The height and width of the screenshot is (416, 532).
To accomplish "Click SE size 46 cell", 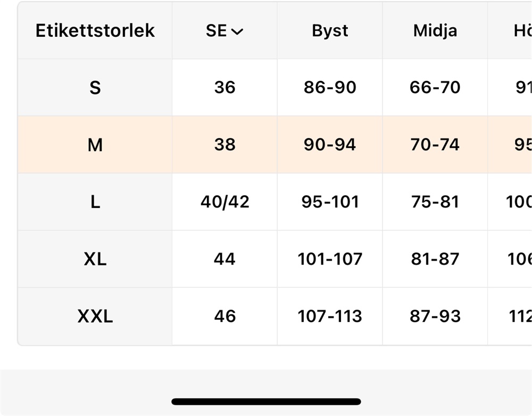I will (225, 317).
